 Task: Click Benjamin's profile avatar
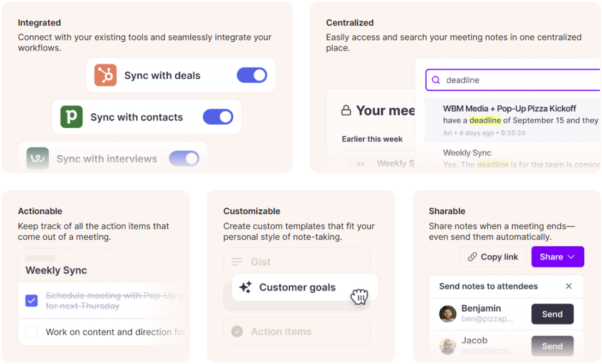click(448, 314)
